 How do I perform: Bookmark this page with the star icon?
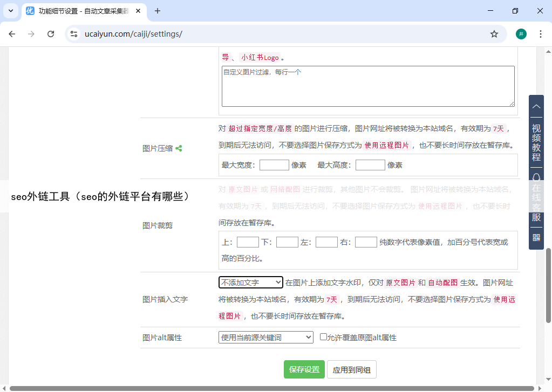click(494, 34)
